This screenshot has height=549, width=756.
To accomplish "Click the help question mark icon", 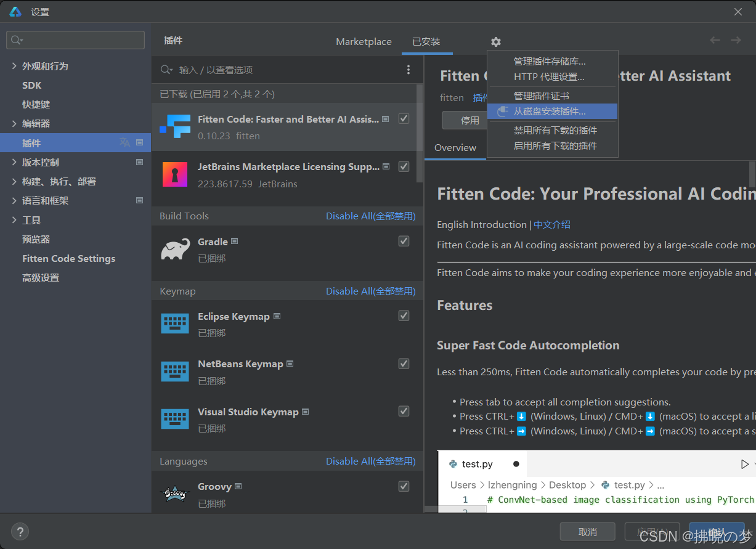I will pos(20,531).
